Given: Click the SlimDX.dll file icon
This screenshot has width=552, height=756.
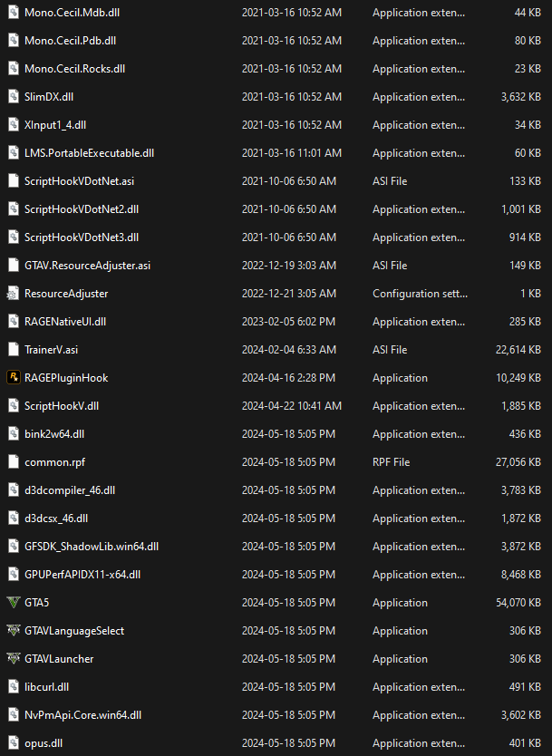Looking at the screenshot, I should pos(14,96).
